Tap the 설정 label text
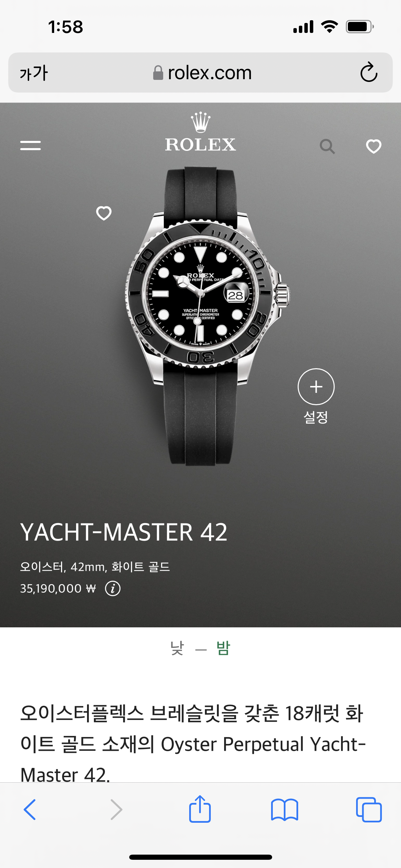The image size is (401, 868). pyautogui.click(x=316, y=417)
